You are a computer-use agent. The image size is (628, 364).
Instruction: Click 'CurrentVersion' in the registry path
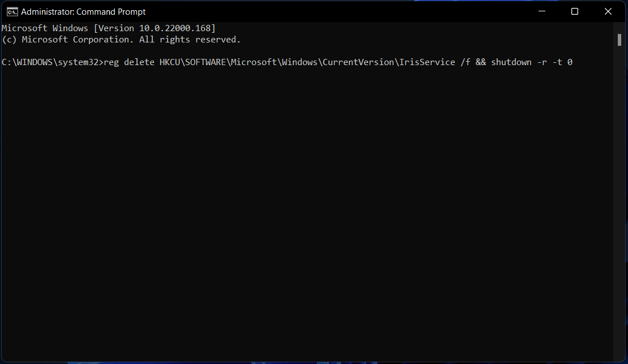pos(358,62)
